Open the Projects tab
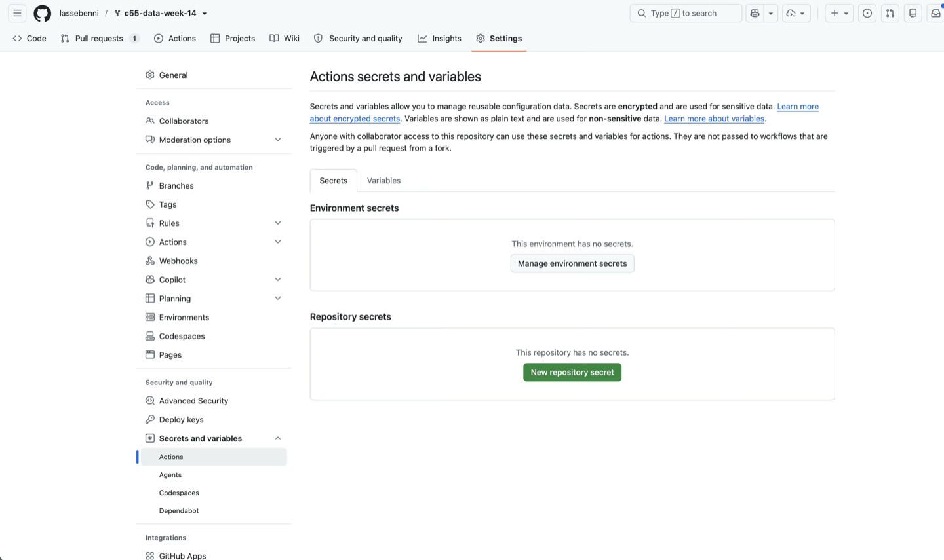 click(x=233, y=39)
